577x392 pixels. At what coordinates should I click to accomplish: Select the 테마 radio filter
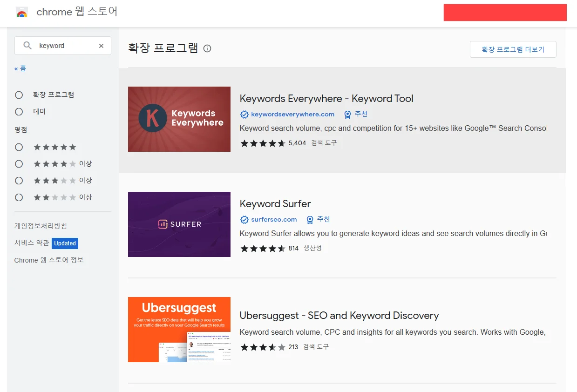tap(19, 112)
